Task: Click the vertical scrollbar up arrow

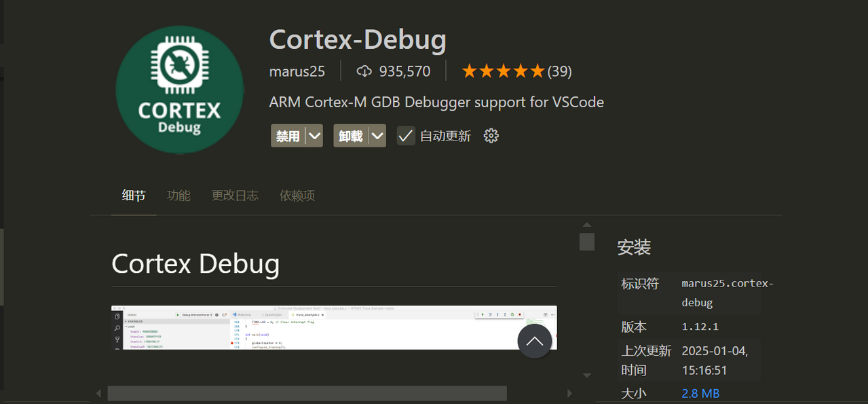Action: tap(587, 225)
